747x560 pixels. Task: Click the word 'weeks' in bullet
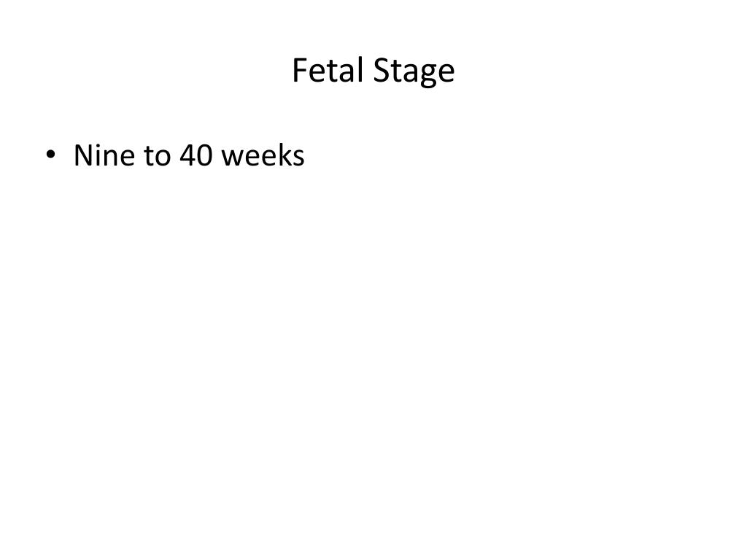click(263, 155)
